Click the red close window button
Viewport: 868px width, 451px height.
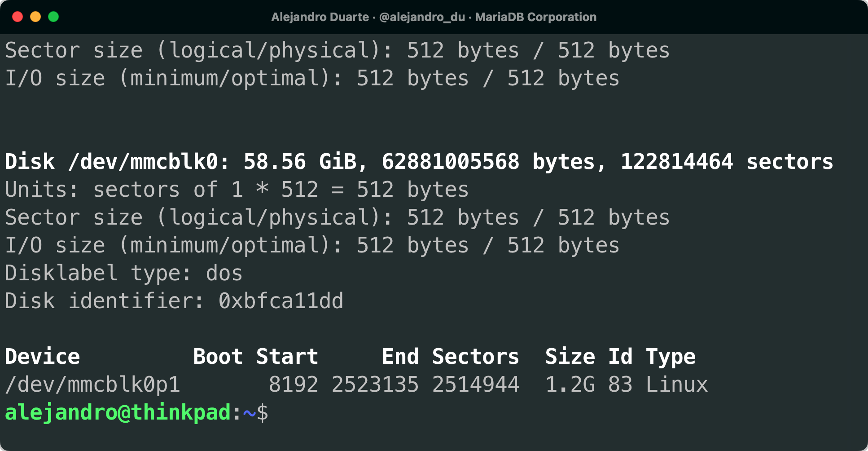[x=18, y=17]
